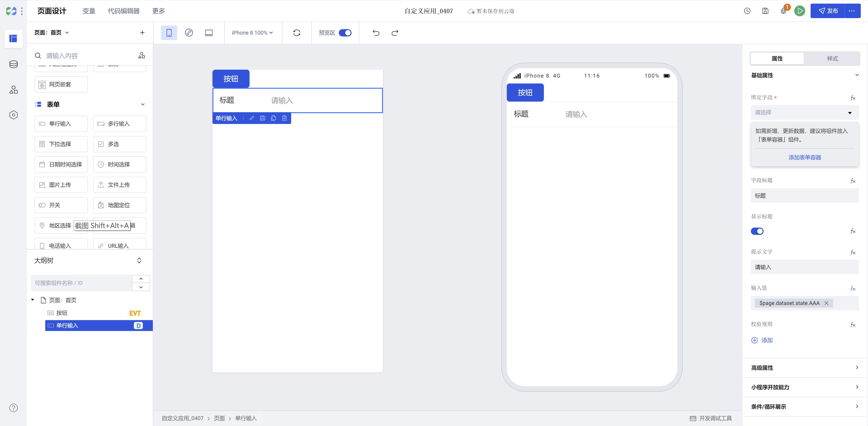This screenshot has width=868, height=426.
Task: Switch to mobile phone view
Action: (169, 33)
